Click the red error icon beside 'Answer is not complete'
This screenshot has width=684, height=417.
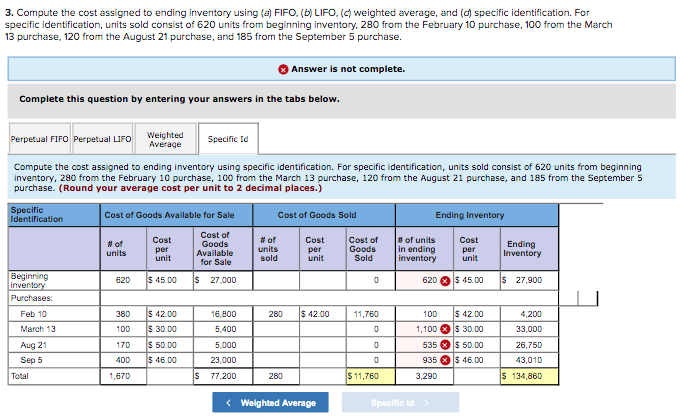[x=283, y=69]
